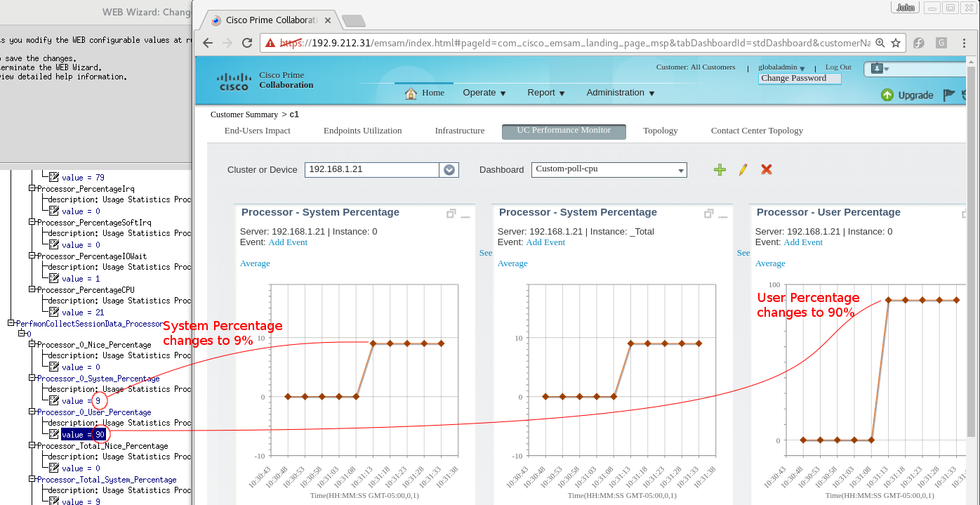Select the UC Performance Monitor tab

point(564,131)
